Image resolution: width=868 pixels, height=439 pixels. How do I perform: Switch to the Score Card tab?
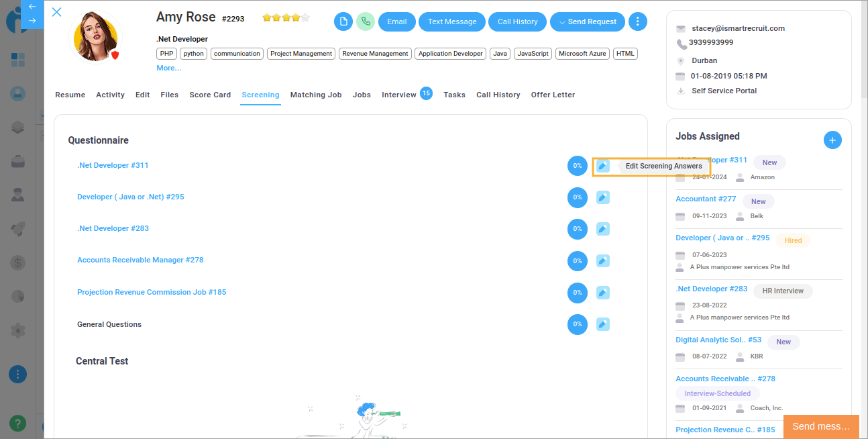[210, 95]
